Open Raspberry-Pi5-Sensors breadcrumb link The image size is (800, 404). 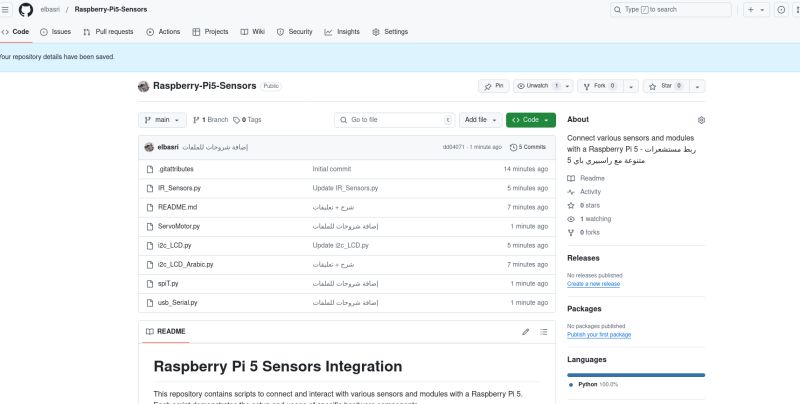111,10
